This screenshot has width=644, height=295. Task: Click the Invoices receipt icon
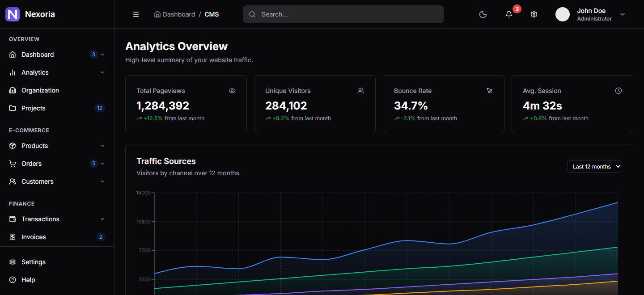[13, 237]
